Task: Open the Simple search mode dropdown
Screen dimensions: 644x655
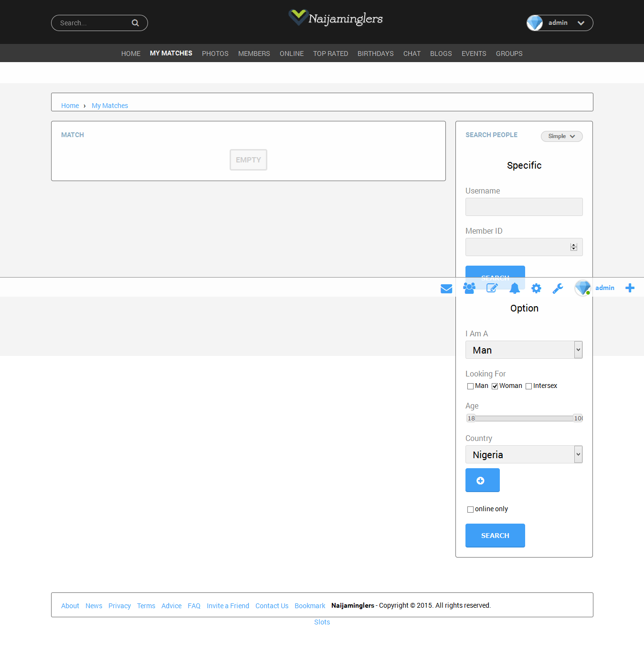Action: tap(561, 136)
